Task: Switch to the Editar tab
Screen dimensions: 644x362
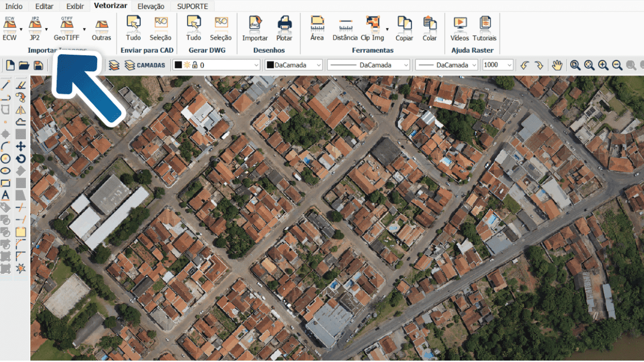Action: (45, 6)
